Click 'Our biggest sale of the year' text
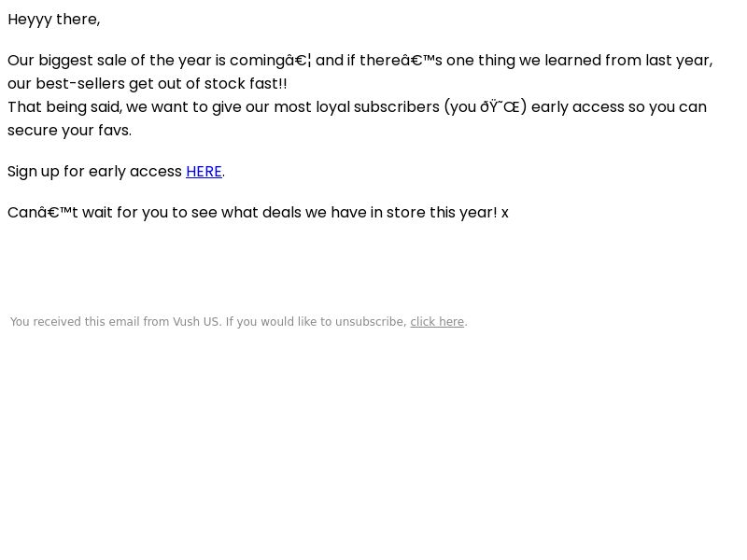 tap(109, 61)
